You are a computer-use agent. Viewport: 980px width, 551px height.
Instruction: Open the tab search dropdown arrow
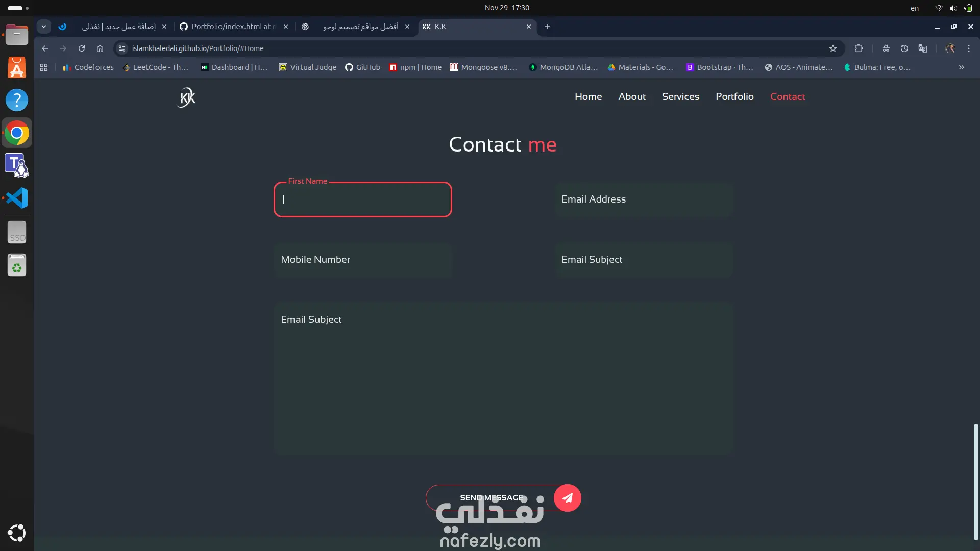tap(44, 27)
